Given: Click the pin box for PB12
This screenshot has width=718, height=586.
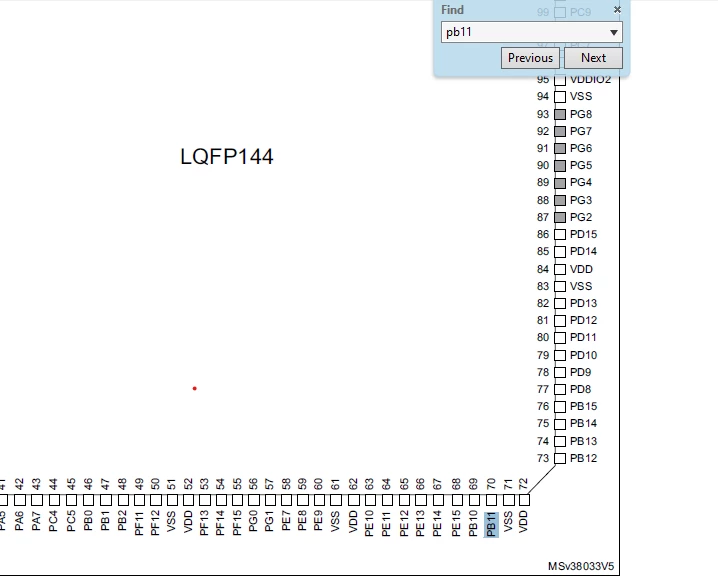Looking at the screenshot, I should coord(560,458).
